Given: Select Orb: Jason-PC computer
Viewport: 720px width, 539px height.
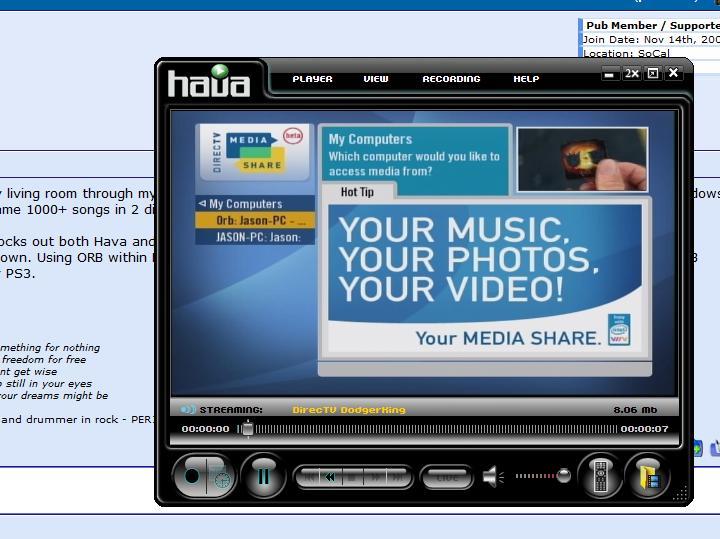Looking at the screenshot, I should [x=255, y=220].
